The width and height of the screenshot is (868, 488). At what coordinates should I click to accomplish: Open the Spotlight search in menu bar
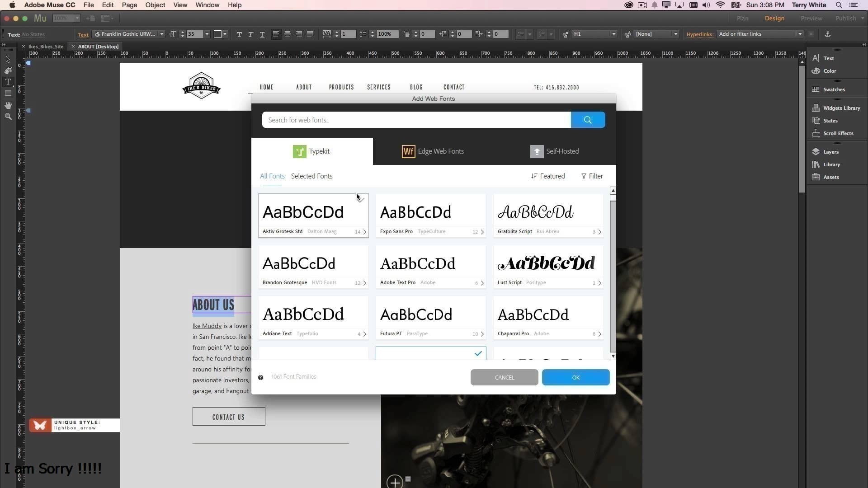point(839,5)
